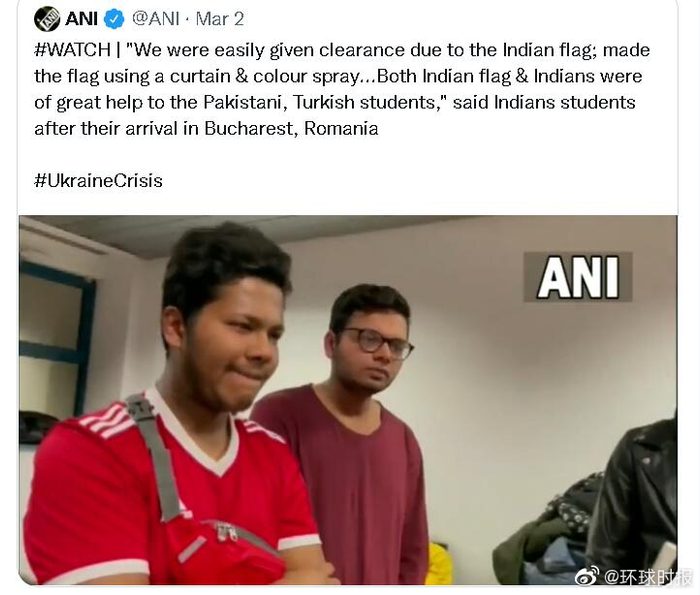
Task: Open the Mar 2 tweet timestamp
Action: pyautogui.click(x=220, y=19)
